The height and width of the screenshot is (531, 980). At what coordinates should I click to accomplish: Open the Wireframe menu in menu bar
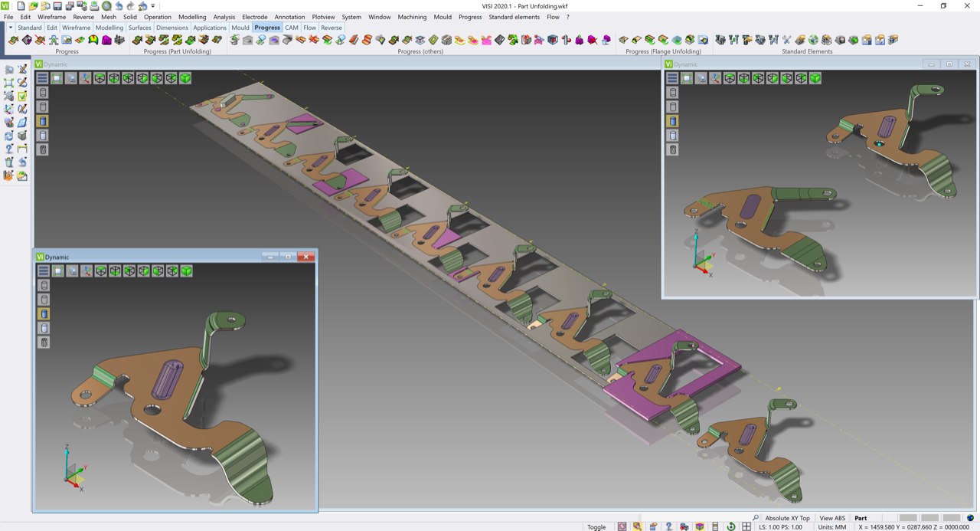[52, 17]
